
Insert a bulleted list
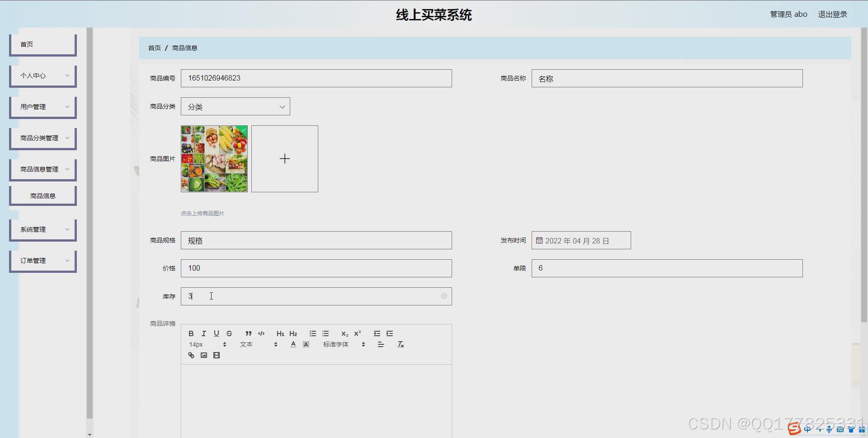(x=325, y=333)
